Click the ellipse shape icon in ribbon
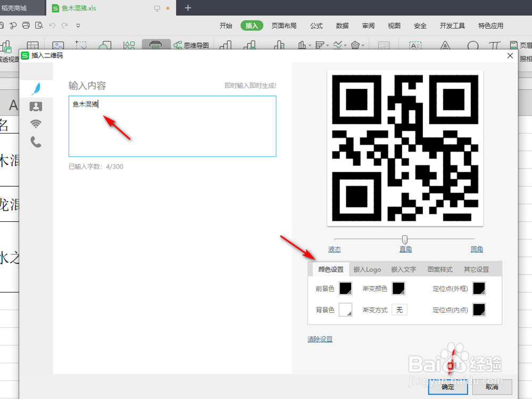This screenshot has height=399, width=532. (x=473, y=45)
